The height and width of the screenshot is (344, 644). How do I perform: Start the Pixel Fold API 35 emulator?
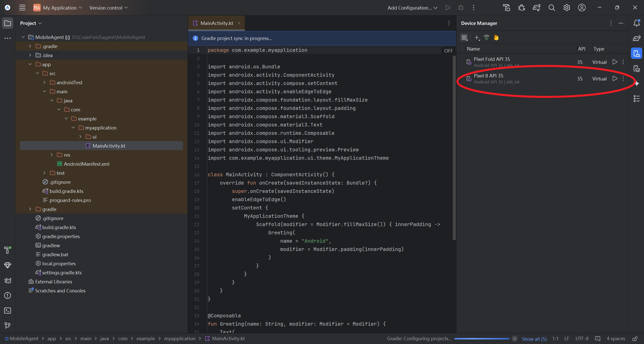coord(615,62)
